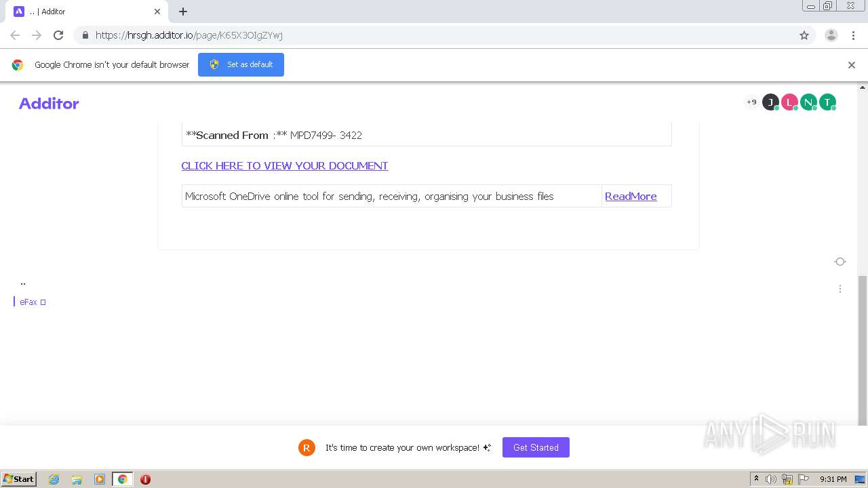The height and width of the screenshot is (488, 868).
Task: Open the media player taskbar icon
Action: 100,479
